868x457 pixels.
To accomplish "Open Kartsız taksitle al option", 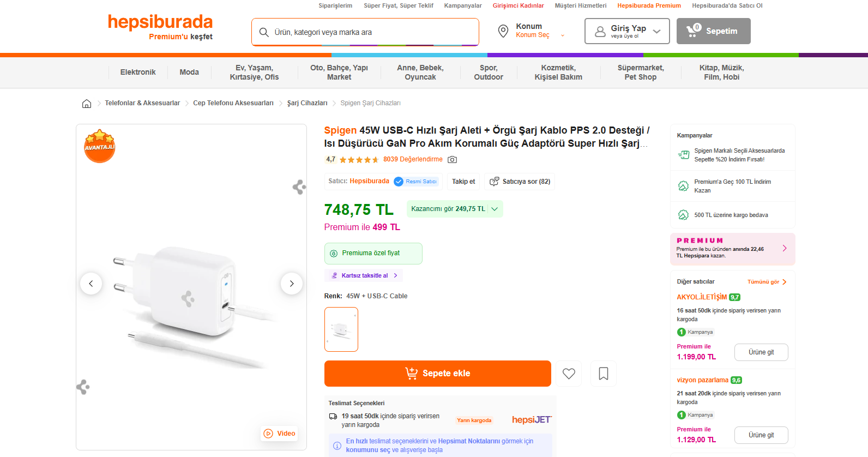I will [x=364, y=275].
